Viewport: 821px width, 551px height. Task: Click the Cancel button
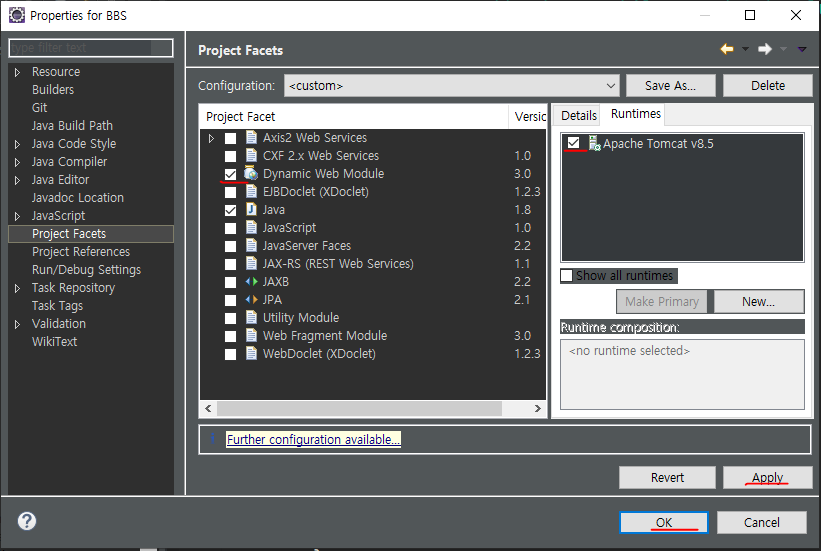point(762,523)
